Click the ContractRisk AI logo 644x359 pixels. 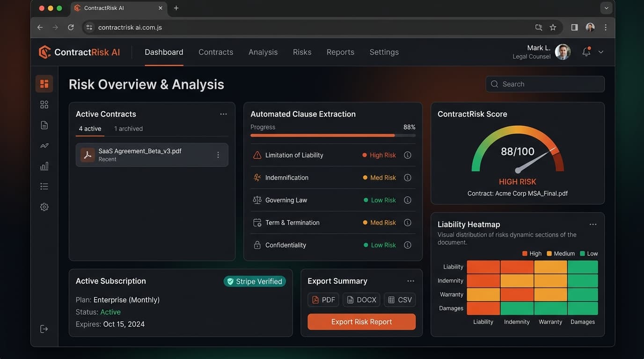[79, 52]
